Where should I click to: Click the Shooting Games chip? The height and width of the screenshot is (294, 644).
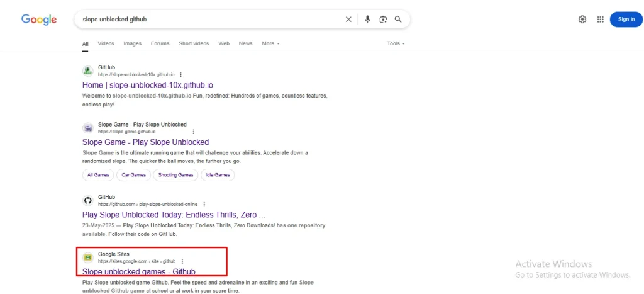176,175
